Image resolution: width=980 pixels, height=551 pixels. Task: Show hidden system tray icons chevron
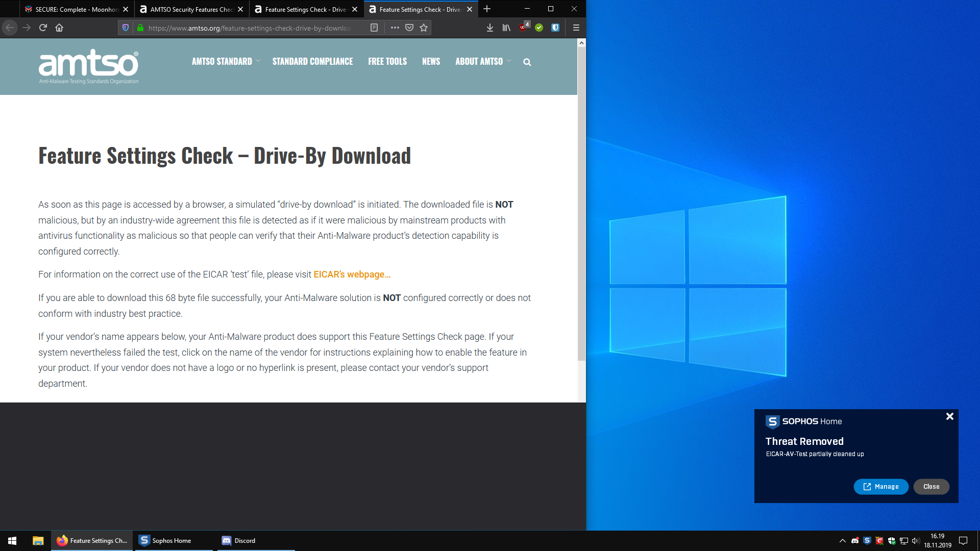[842, 541]
